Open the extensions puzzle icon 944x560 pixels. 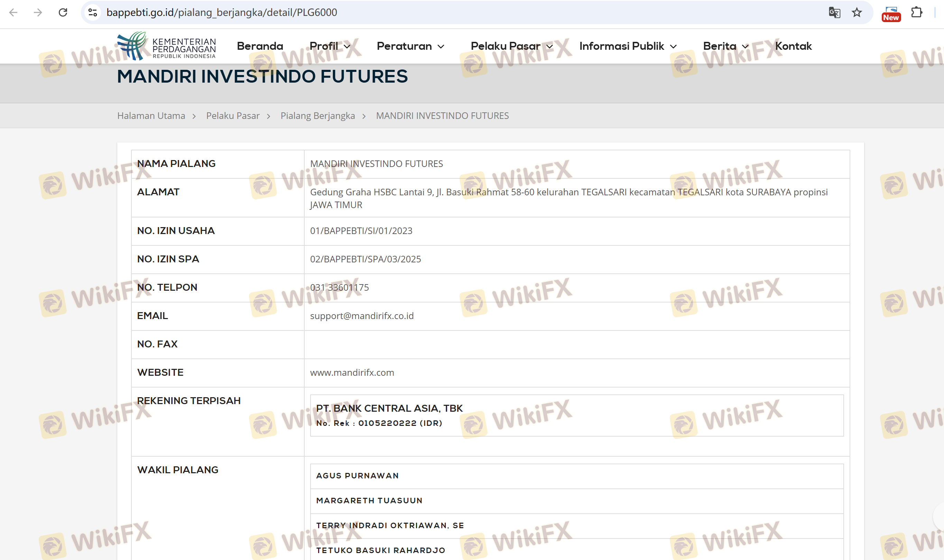(x=916, y=12)
